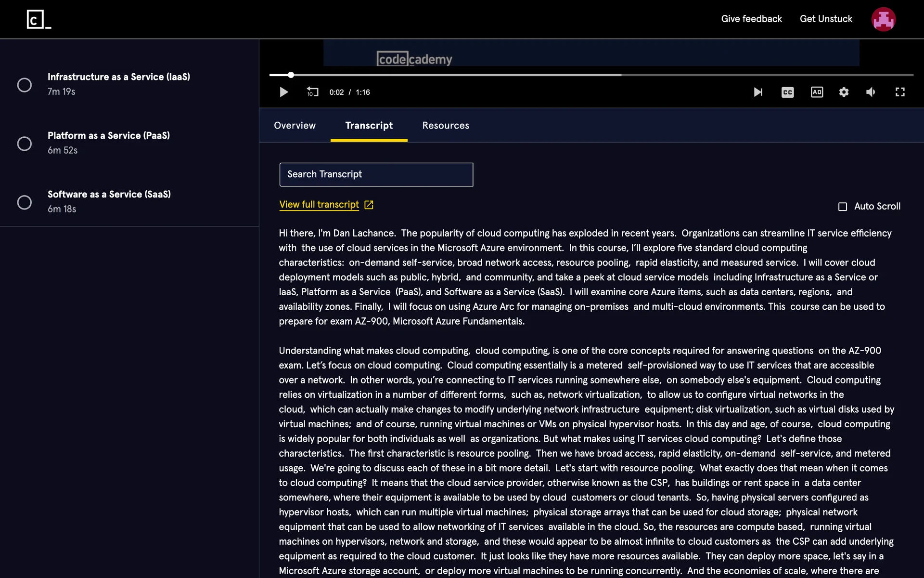Screen dimensions: 924x578
Task: Play the video
Action: (283, 92)
